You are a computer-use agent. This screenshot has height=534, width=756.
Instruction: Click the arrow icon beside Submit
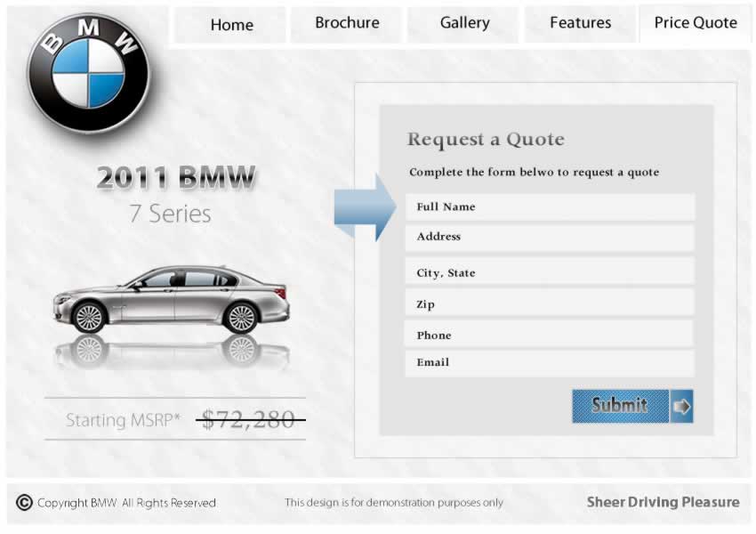pyautogui.click(x=682, y=406)
